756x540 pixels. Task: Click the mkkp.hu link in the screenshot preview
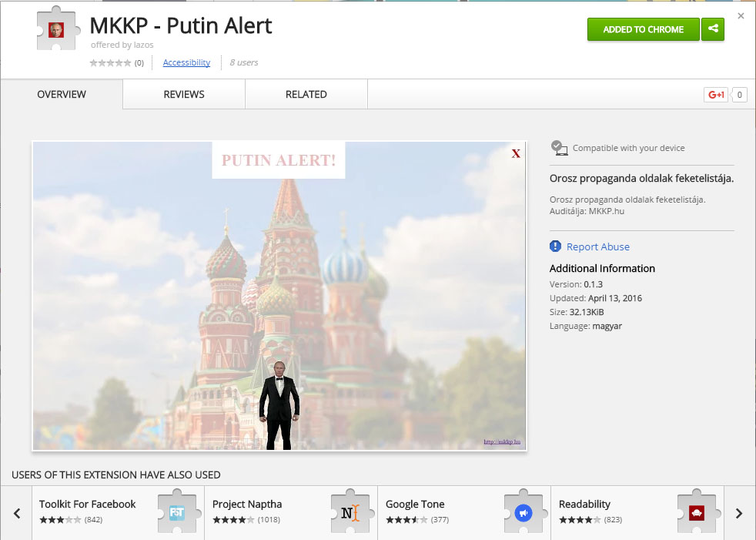coord(502,441)
